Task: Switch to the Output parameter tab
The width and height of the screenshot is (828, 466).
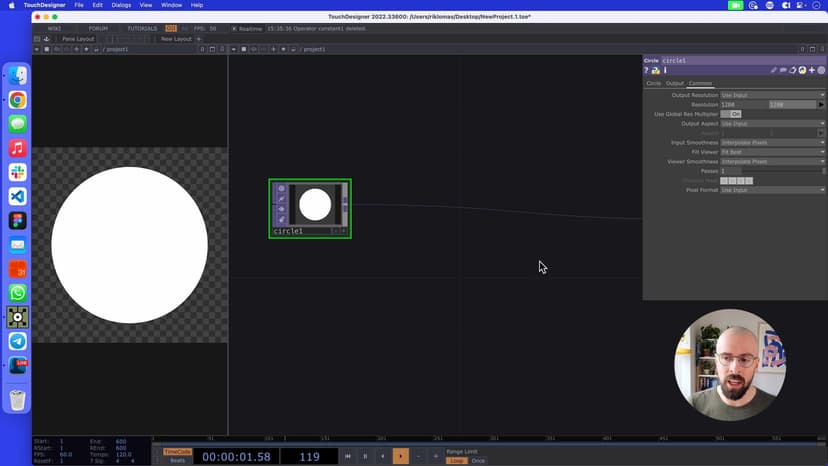Action: click(675, 83)
